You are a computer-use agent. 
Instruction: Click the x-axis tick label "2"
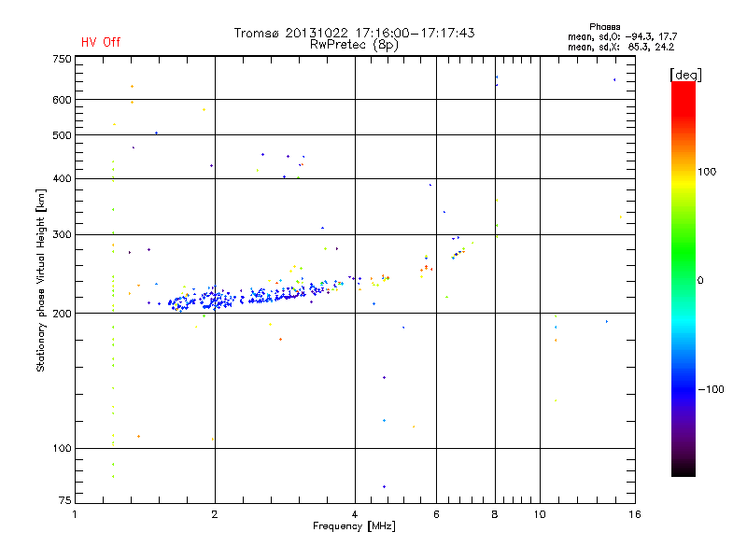(x=215, y=514)
